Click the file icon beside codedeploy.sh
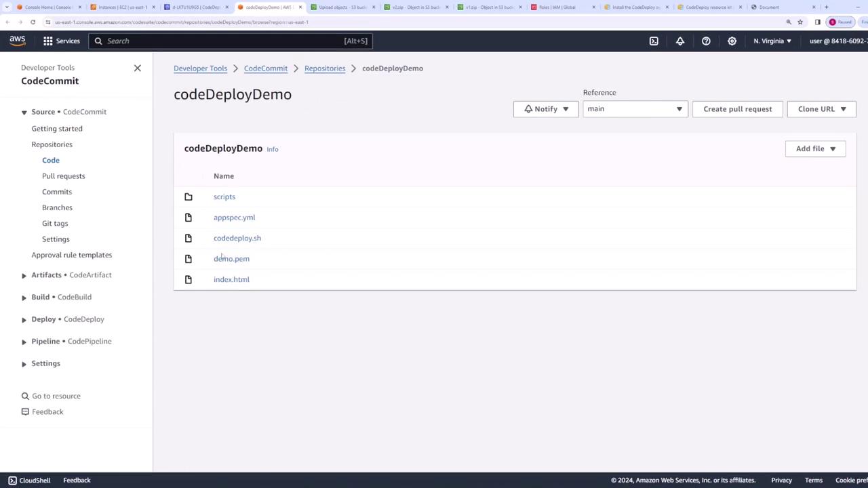Image resolution: width=868 pixels, height=488 pixels. point(189,238)
